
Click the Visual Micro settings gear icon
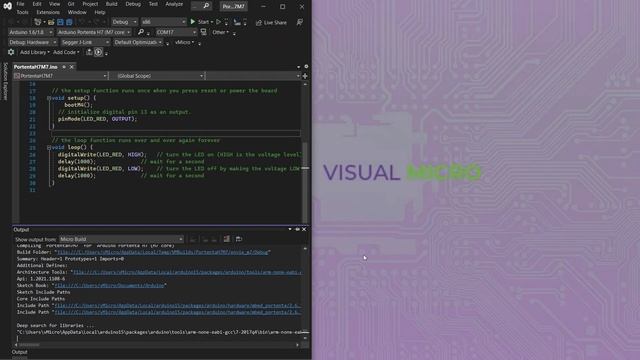tap(11, 52)
